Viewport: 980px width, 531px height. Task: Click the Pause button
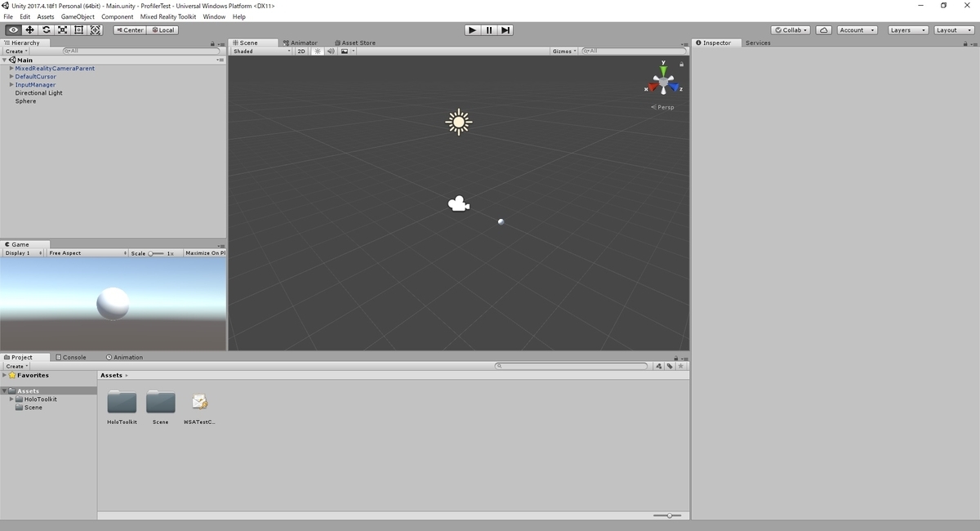pyautogui.click(x=489, y=30)
